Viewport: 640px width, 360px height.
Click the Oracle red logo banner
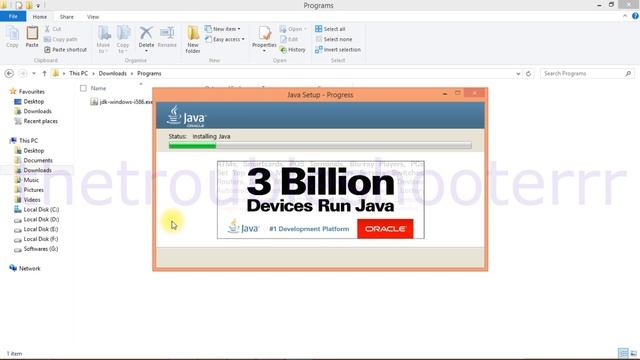click(385, 229)
